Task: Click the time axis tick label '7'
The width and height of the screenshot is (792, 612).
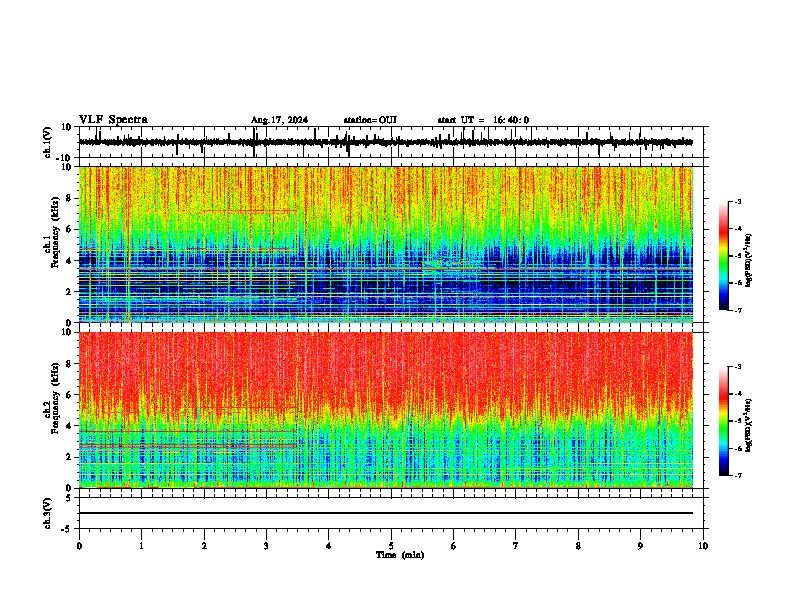Action: click(516, 546)
